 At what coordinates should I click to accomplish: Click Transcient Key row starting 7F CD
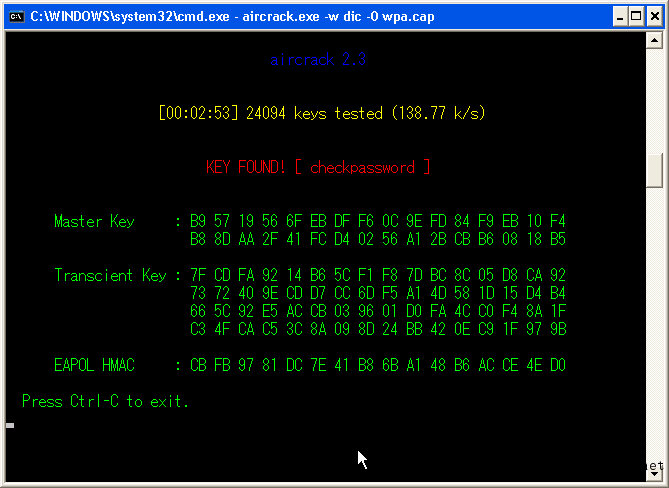point(378,275)
